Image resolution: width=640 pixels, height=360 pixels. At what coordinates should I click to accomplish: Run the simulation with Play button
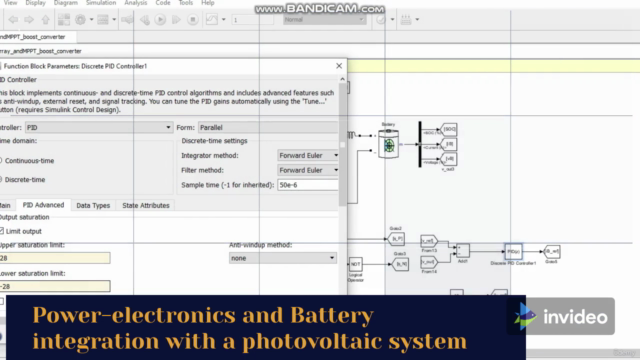pos(160,19)
